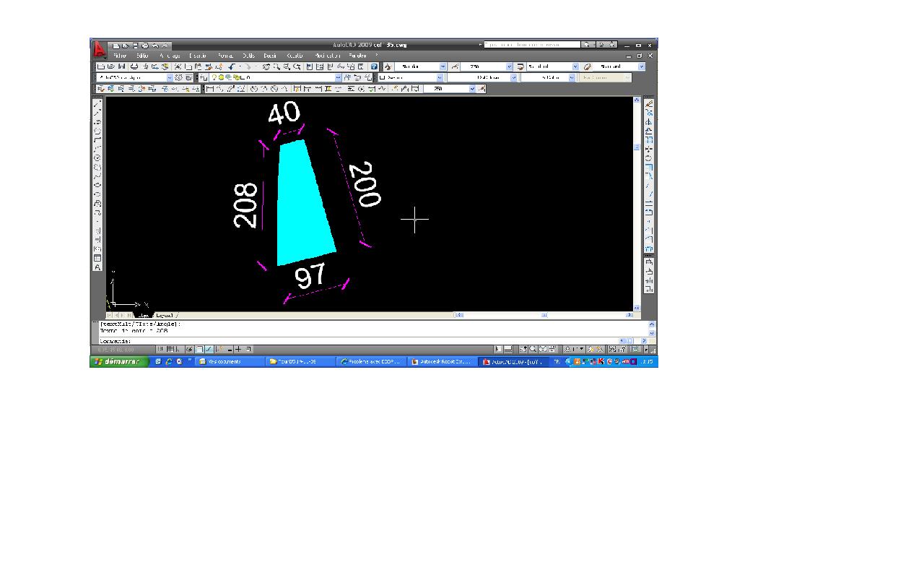Open the Dessin menu
Viewport: 924px width, 578px height.
coord(270,56)
